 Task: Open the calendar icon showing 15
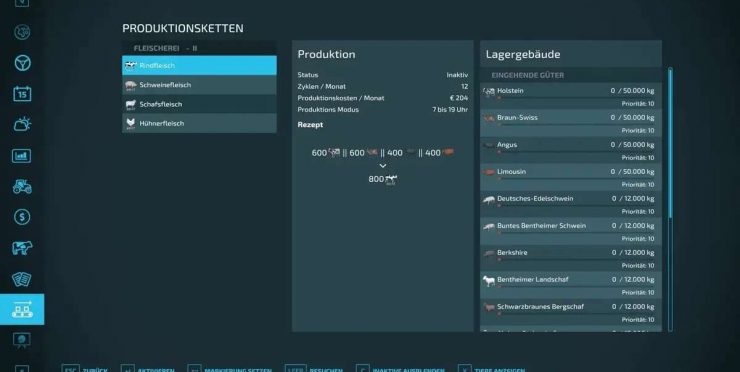pyautogui.click(x=22, y=94)
